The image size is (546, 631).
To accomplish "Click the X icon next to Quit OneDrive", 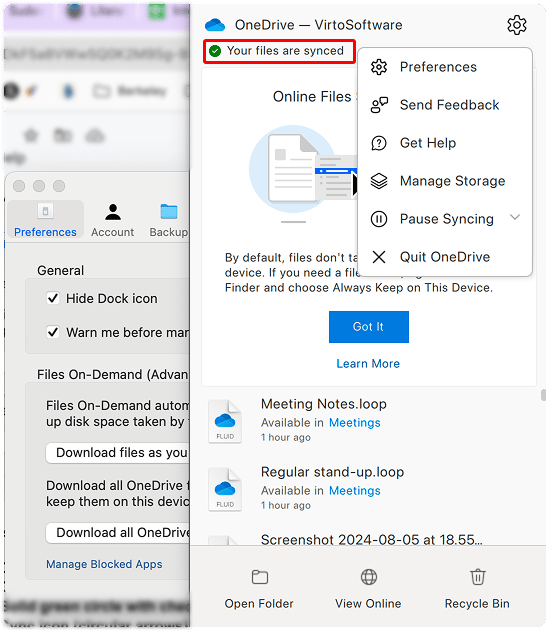I will (x=379, y=257).
